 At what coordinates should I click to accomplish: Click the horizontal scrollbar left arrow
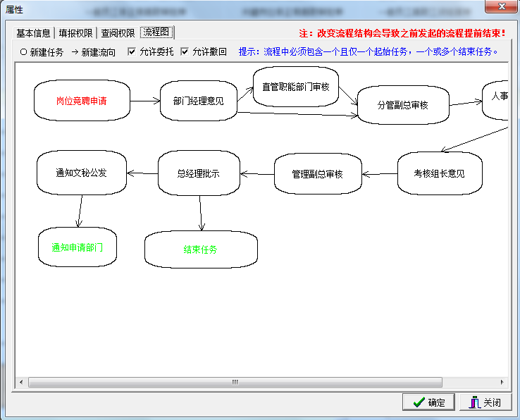tap(21, 382)
